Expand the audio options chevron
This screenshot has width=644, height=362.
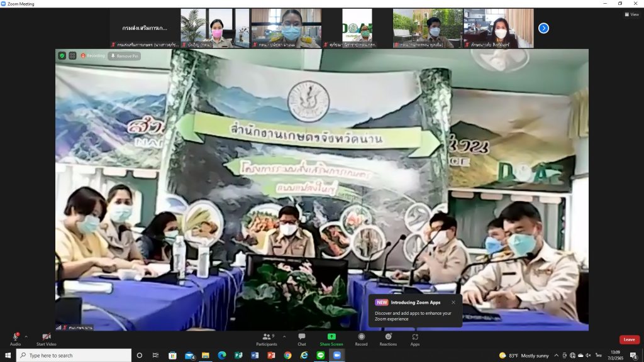pyautogui.click(x=26, y=336)
